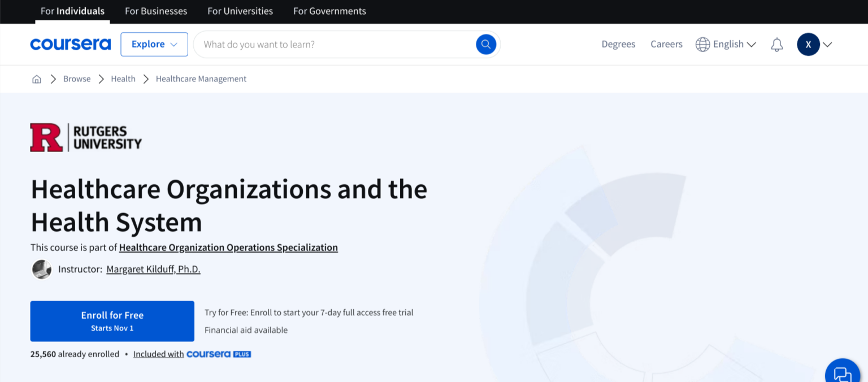868x382 pixels.
Task: Click the magnifying glass search button
Action: click(x=485, y=44)
